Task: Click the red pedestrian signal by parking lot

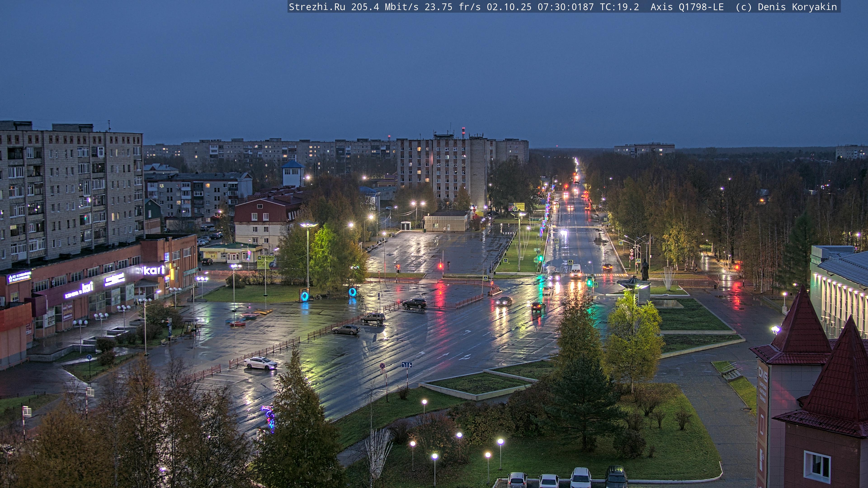Action: click(440, 266)
